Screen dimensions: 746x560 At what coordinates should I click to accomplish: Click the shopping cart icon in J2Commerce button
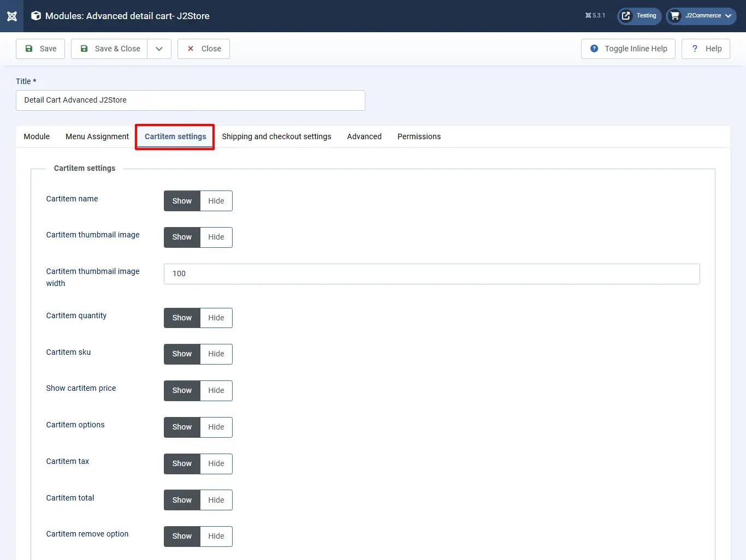675,16
